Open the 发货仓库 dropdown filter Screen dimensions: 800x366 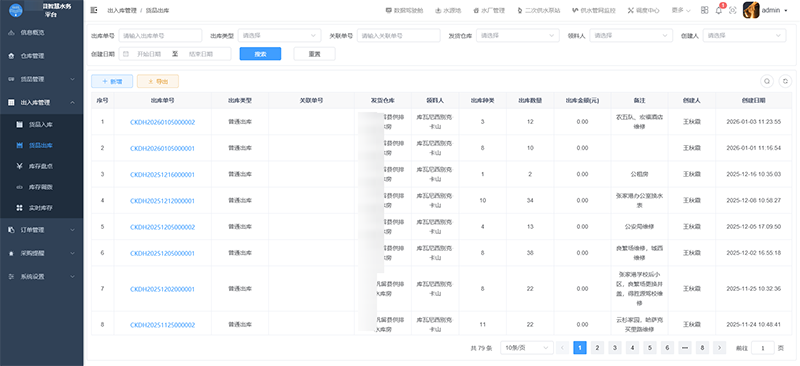[x=517, y=36]
